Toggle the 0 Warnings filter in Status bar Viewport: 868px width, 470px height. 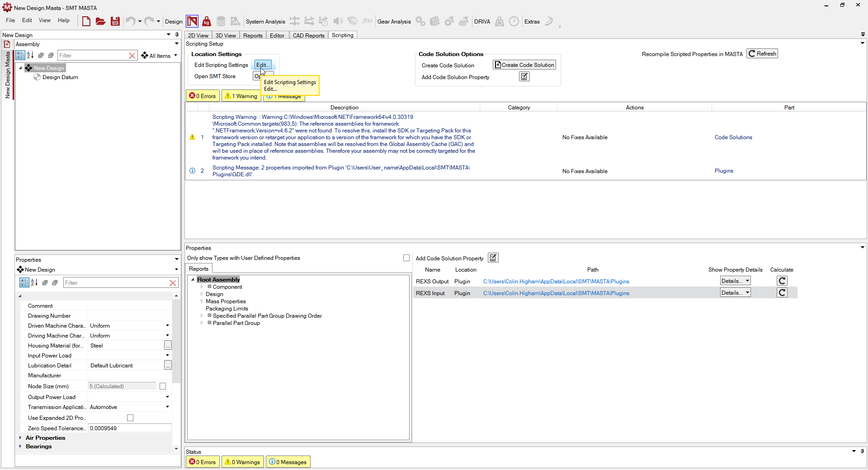(242, 462)
